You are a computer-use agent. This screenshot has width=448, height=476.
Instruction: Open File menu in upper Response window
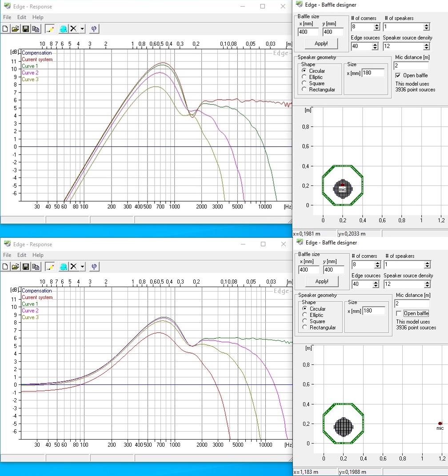7,17
